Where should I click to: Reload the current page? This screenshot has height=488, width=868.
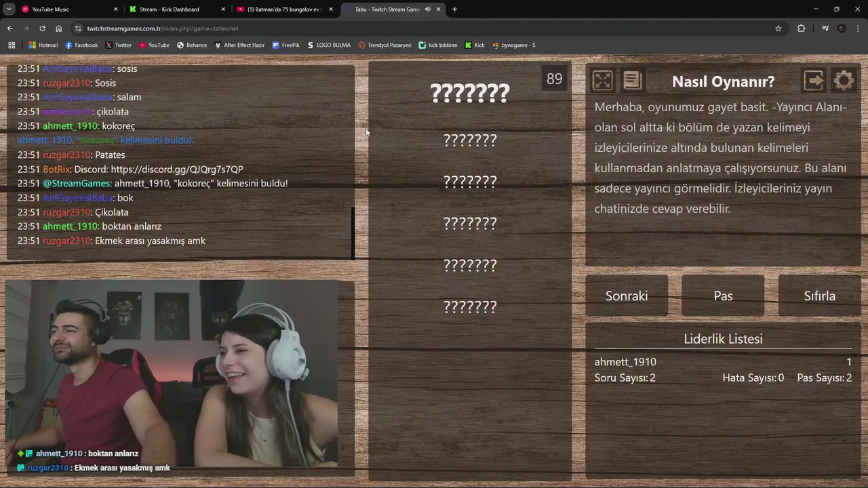(x=42, y=28)
